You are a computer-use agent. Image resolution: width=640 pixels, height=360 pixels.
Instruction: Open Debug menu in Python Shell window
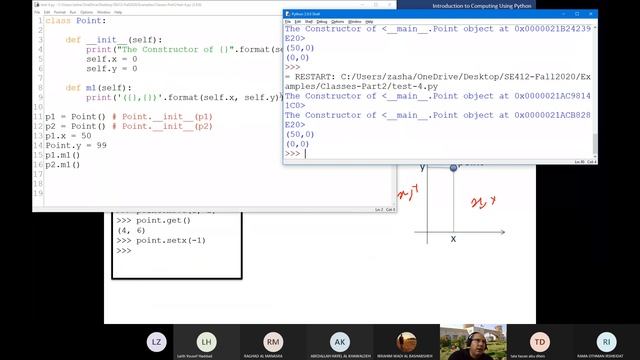click(322, 22)
